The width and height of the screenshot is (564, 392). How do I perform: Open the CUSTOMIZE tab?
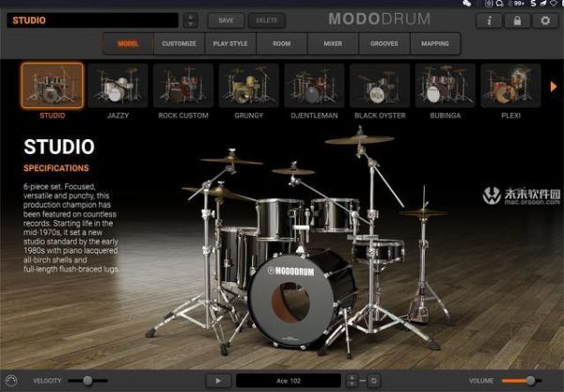click(179, 43)
